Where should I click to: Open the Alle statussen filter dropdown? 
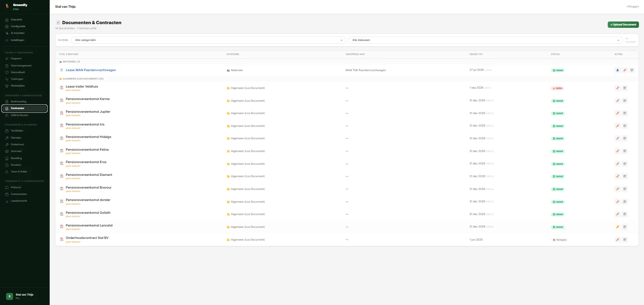[485, 40]
